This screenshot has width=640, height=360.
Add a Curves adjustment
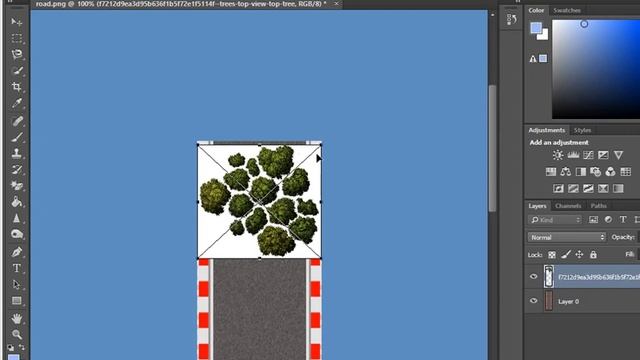[588, 155]
